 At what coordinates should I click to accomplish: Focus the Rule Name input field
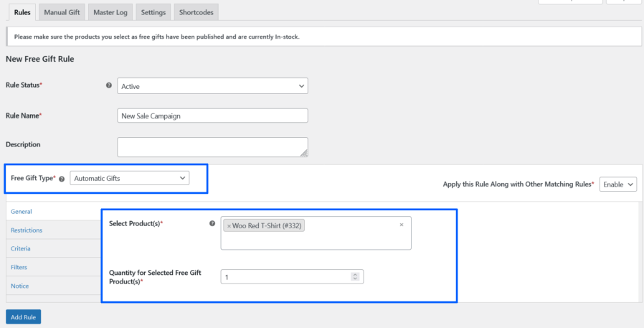tap(212, 116)
